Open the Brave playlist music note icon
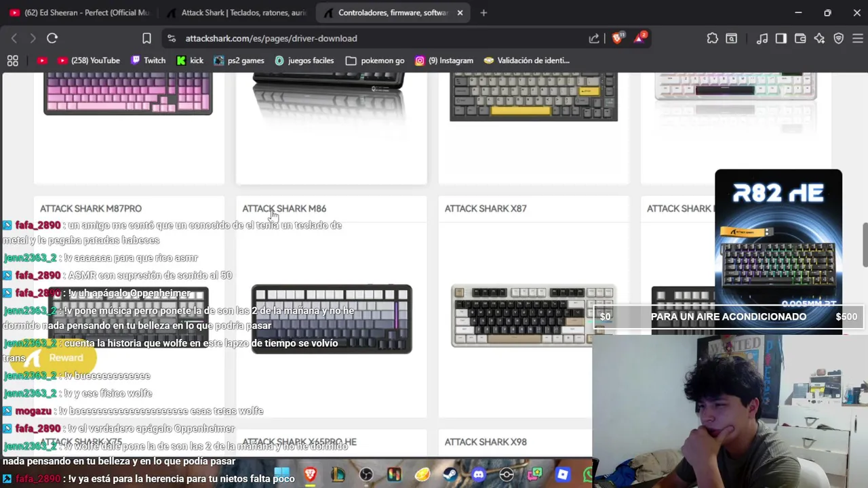 tap(762, 39)
